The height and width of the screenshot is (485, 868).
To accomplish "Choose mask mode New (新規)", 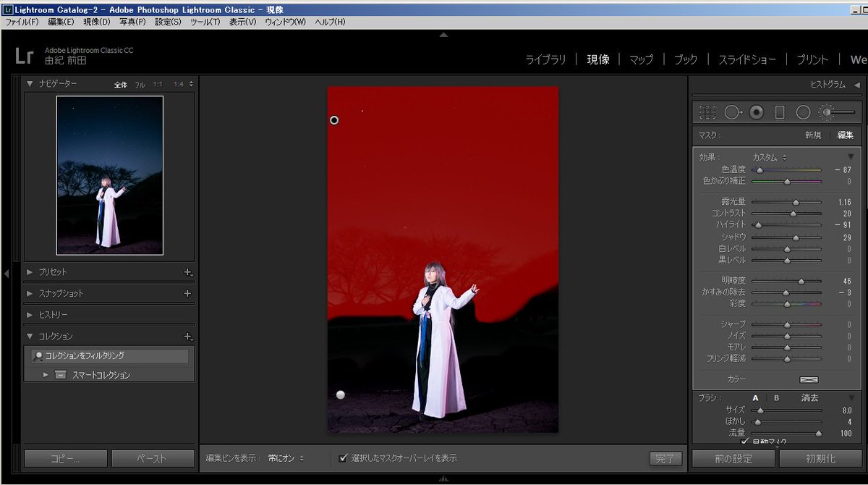I will pyautogui.click(x=813, y=135).
